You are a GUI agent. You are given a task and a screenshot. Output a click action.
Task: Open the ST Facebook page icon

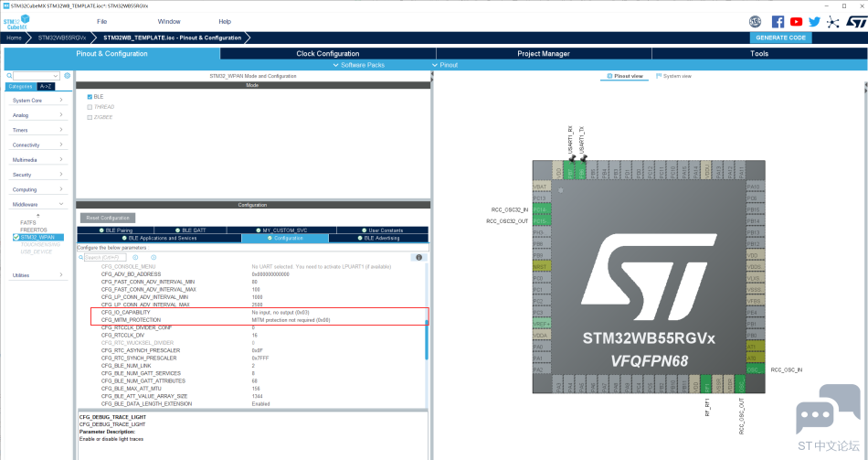click(778, 22)
